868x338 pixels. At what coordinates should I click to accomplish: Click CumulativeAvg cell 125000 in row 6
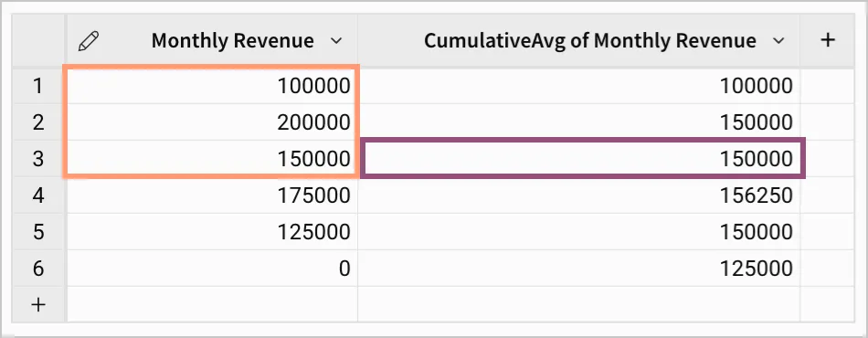tap(579, 269)
